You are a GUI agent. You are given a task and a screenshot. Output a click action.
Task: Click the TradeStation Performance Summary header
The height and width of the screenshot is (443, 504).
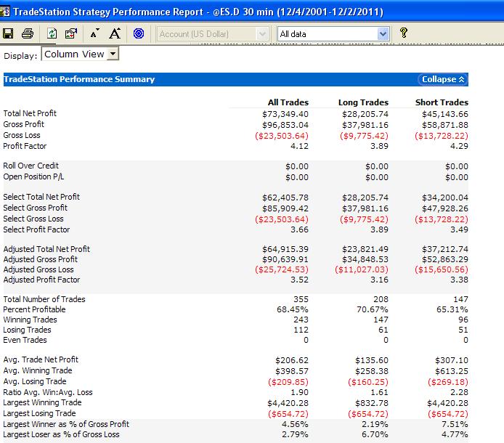[79, 79]
